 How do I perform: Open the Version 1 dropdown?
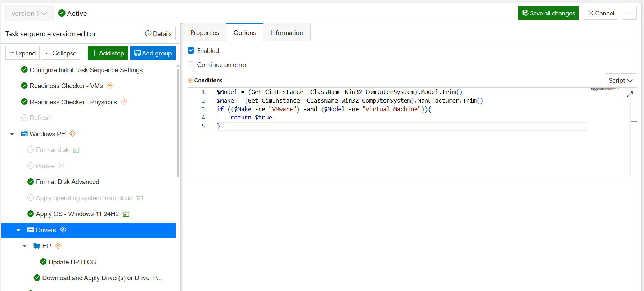pos(30,13)
